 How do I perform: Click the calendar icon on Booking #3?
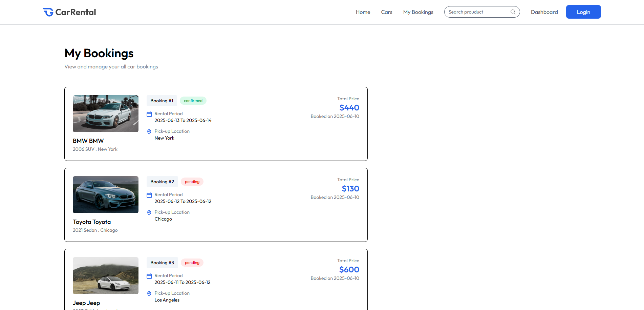pos(149,276)
